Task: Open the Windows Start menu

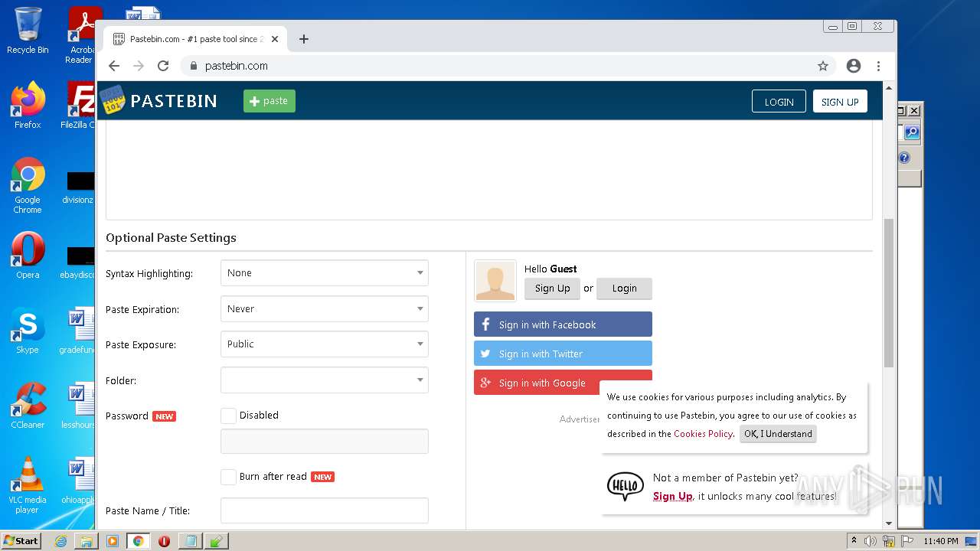Action: point(21,541)
